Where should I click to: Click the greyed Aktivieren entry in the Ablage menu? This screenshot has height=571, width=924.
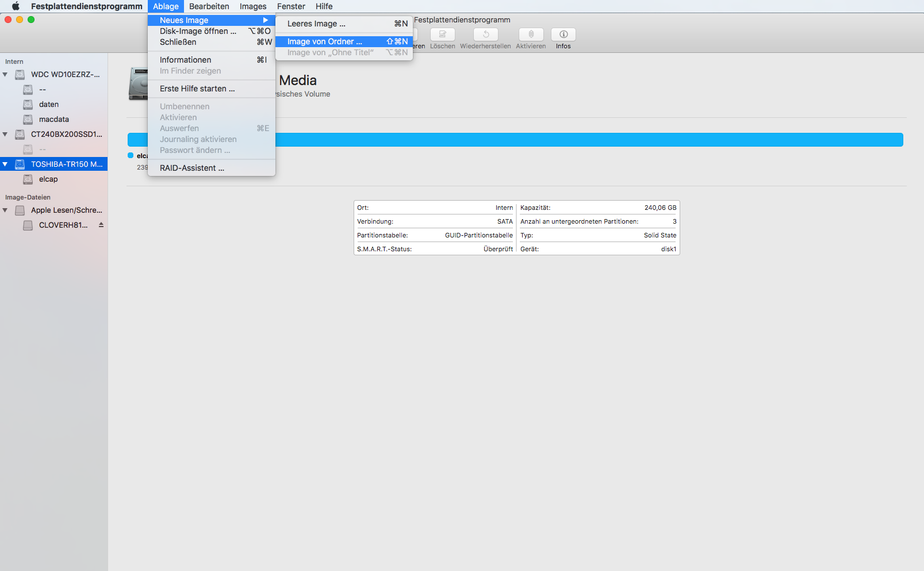(x=212, y=117)
